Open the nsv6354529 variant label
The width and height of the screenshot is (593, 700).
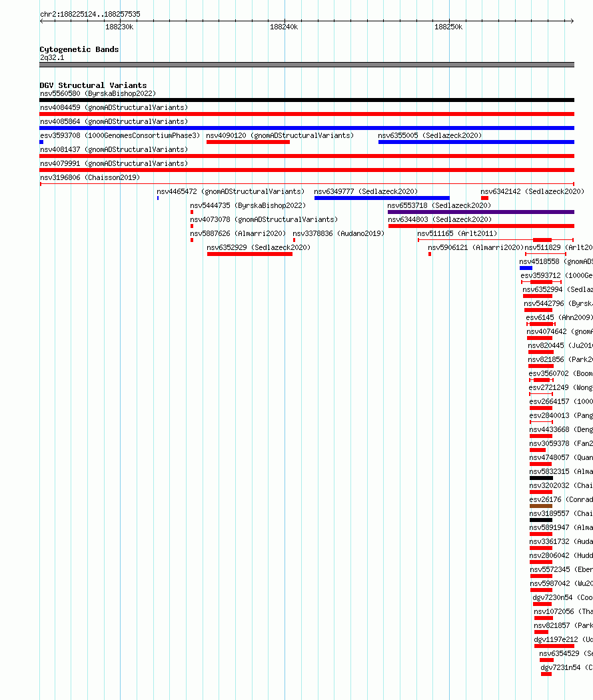[x=566, y=653]
